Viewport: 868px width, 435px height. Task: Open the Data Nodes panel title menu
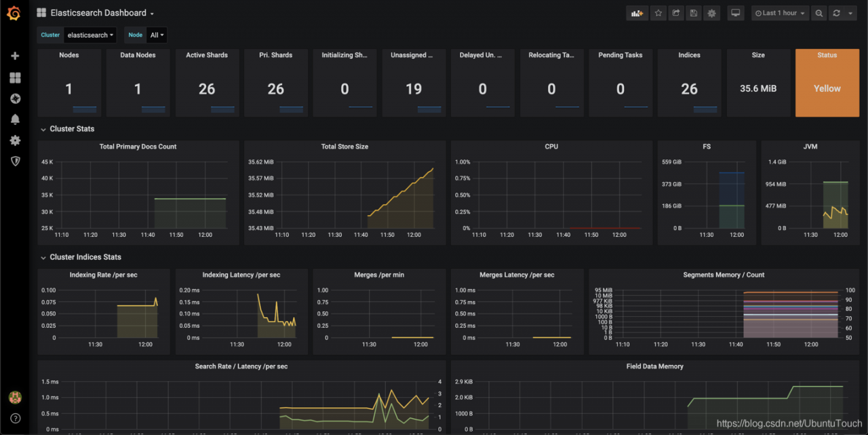[x=138, y=55]
